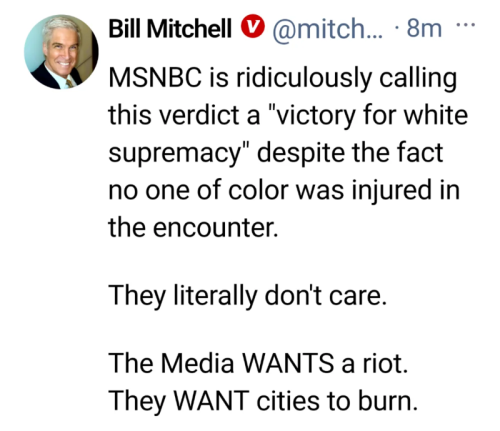
Task: Click the red verified V badge
Action: [x=252, y=27]
